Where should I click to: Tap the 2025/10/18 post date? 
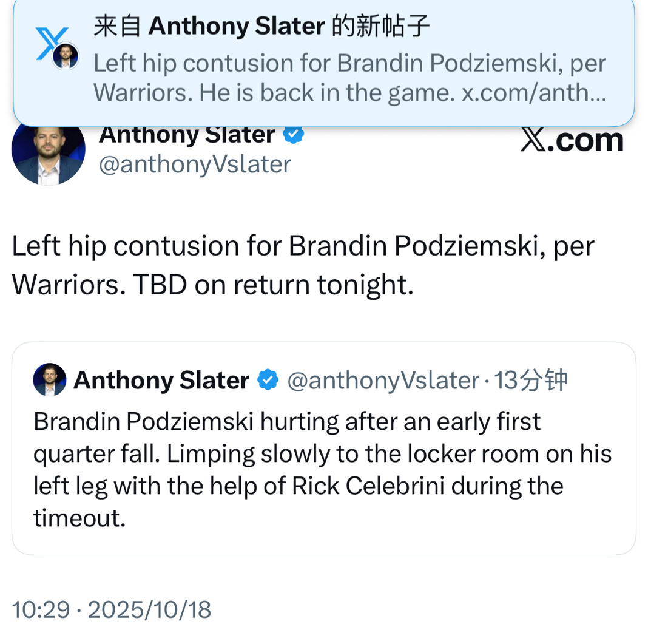[149, 609]
